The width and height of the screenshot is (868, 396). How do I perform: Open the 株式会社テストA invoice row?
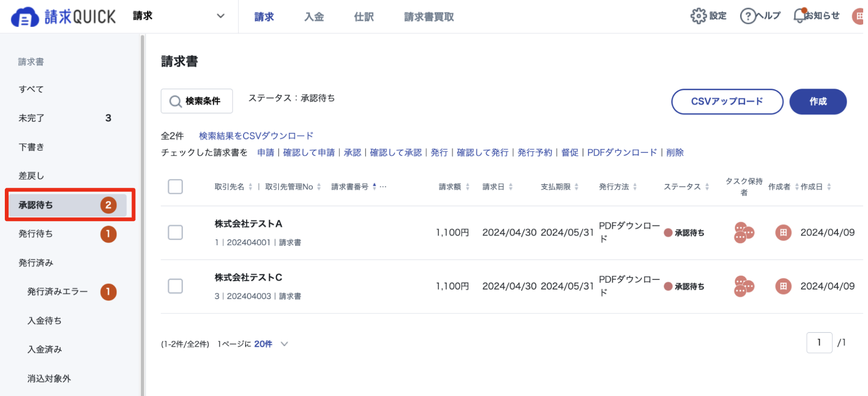(x=512, y=233)
